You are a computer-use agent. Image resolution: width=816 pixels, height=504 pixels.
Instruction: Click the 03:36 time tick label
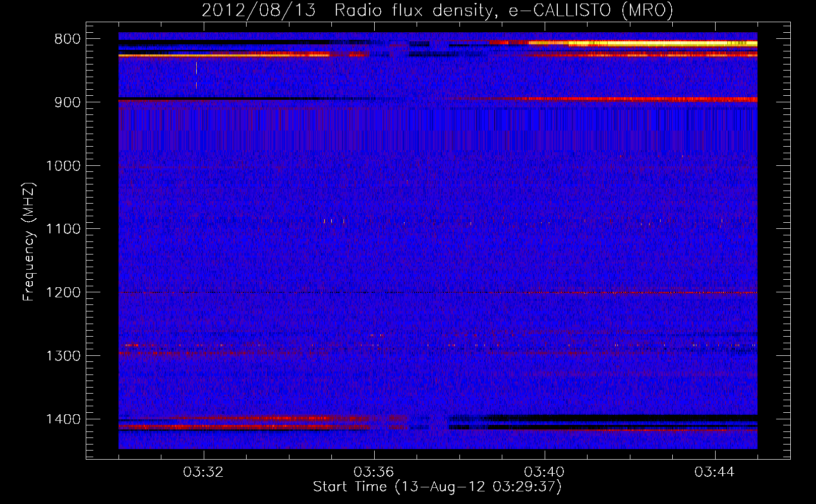[x=374, y=472]
